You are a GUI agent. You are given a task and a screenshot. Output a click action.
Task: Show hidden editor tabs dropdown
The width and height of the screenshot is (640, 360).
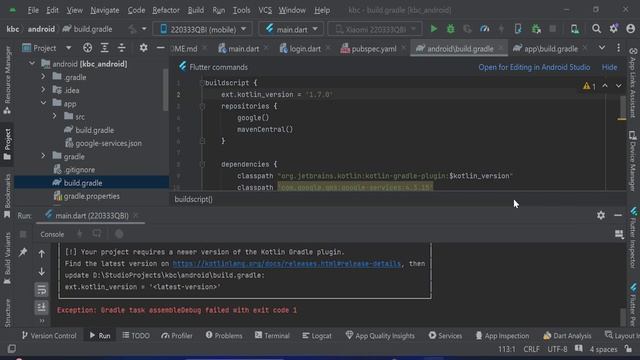pos(602,48)
